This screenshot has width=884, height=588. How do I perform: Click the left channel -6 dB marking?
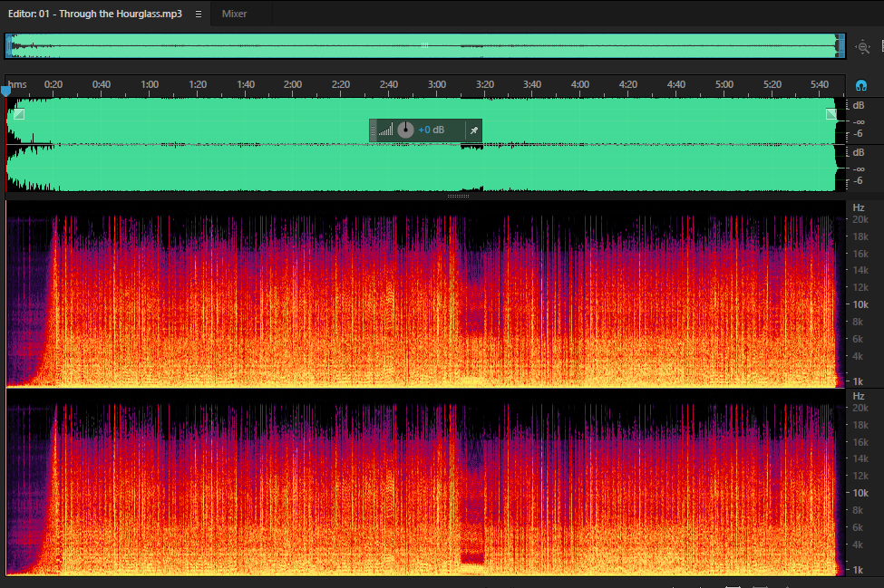tap(858, 134)
